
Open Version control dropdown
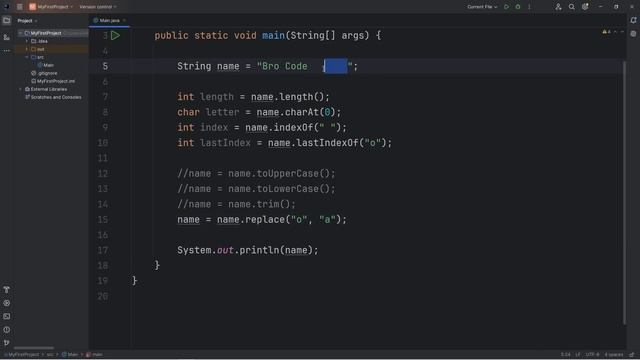98,7
